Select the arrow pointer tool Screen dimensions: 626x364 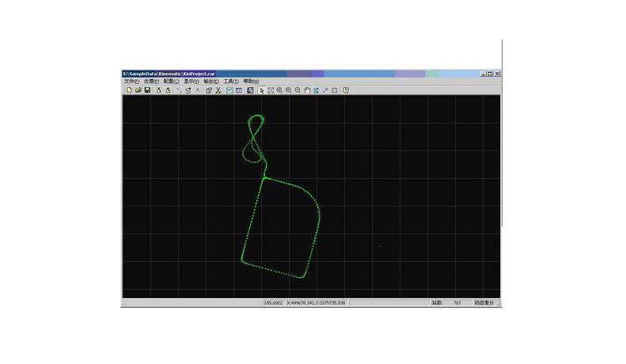tap(261, 90)
